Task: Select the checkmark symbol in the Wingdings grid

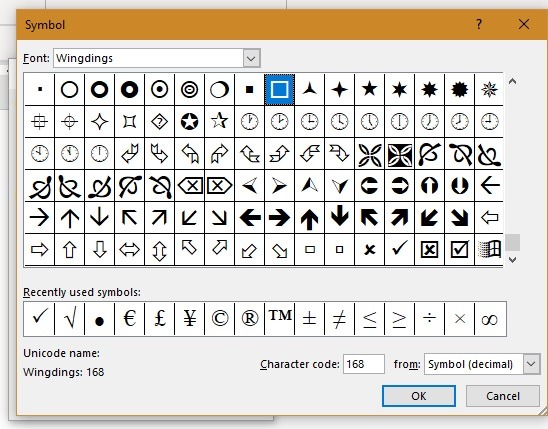Action: click(399, 249)
